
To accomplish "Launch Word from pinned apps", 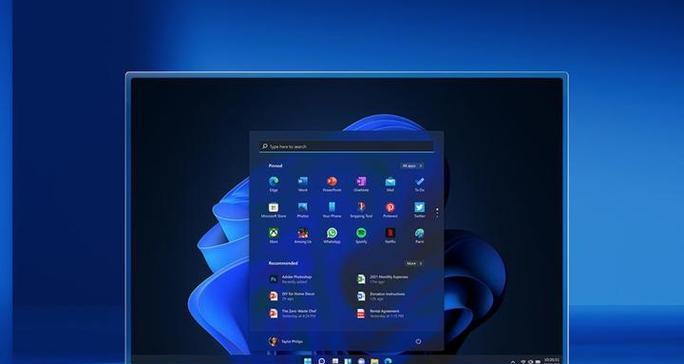I will pyautogui.click(x=303, y=184).
